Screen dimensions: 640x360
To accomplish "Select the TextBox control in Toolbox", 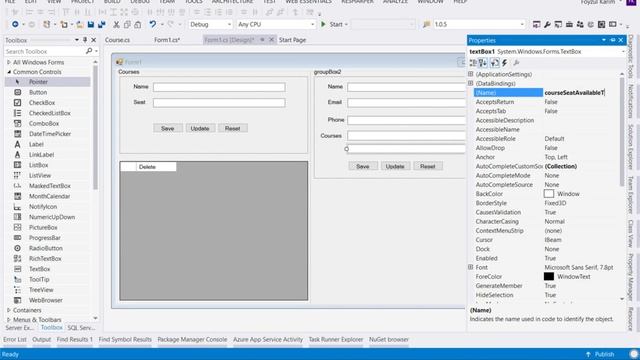I will 39,269.
